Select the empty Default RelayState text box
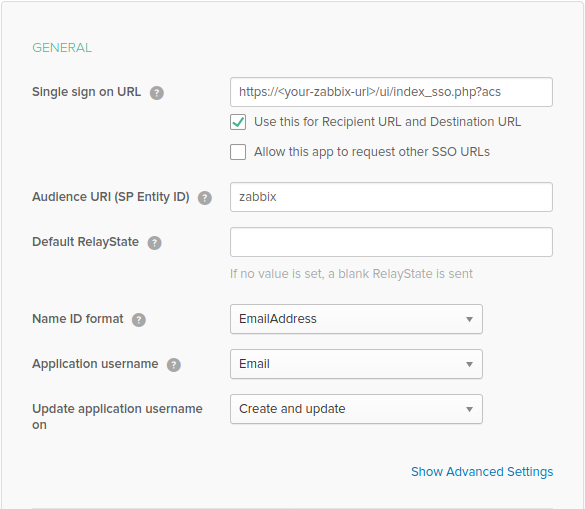Screen dimensions: 585x509 click(391, 242)
